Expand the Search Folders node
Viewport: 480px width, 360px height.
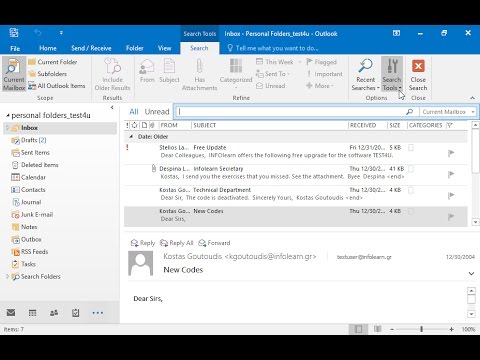point(7,276)
